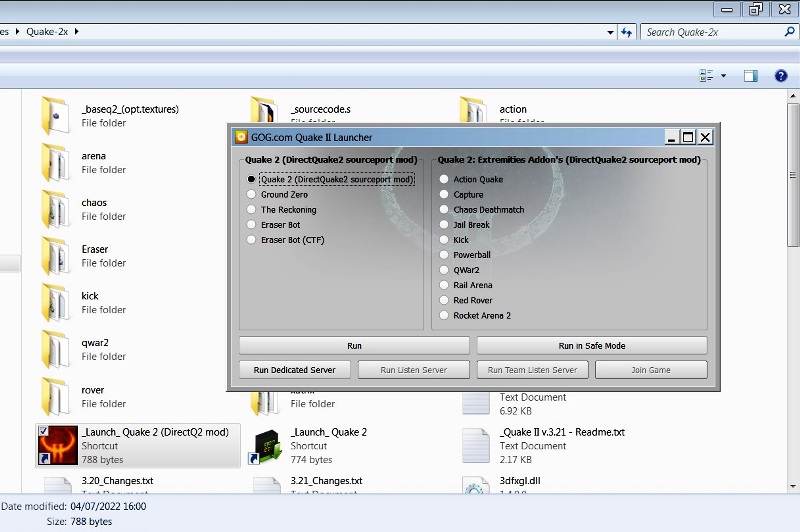The width and height of the screenshot is (800, 532).
Task: Select the Eraser folder icon
Action: pyautogui.click(x=55, y=256)
